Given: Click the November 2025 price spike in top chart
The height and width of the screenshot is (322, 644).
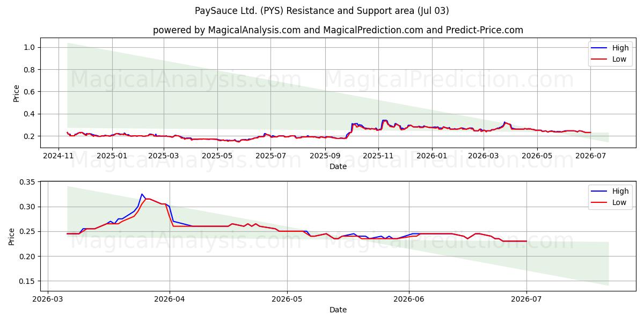Looking at the screenshot, I should pos(384,121).
